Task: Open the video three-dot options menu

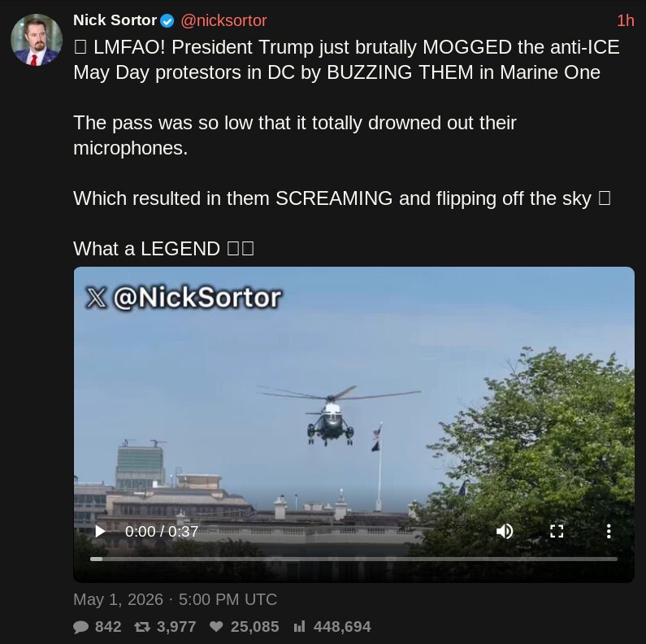Action: coord(609,531)
